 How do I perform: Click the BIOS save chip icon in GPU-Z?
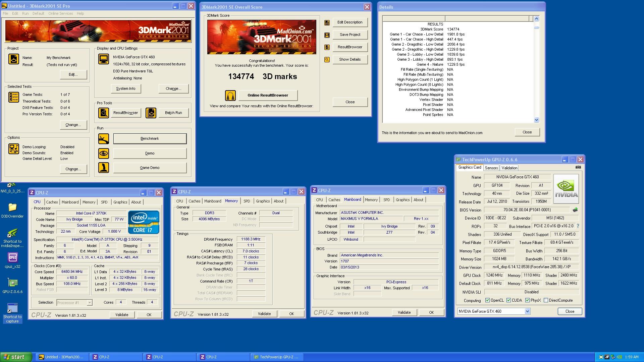[575, 210]
